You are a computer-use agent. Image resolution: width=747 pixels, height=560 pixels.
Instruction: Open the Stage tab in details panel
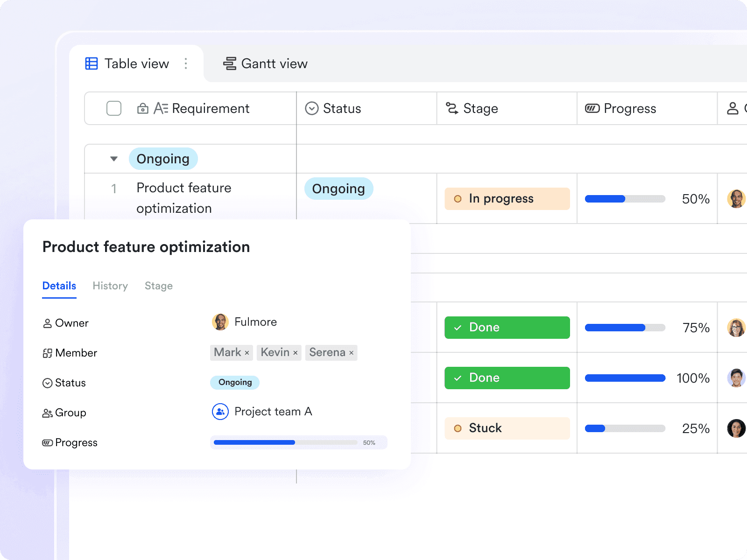click(158, 286)
